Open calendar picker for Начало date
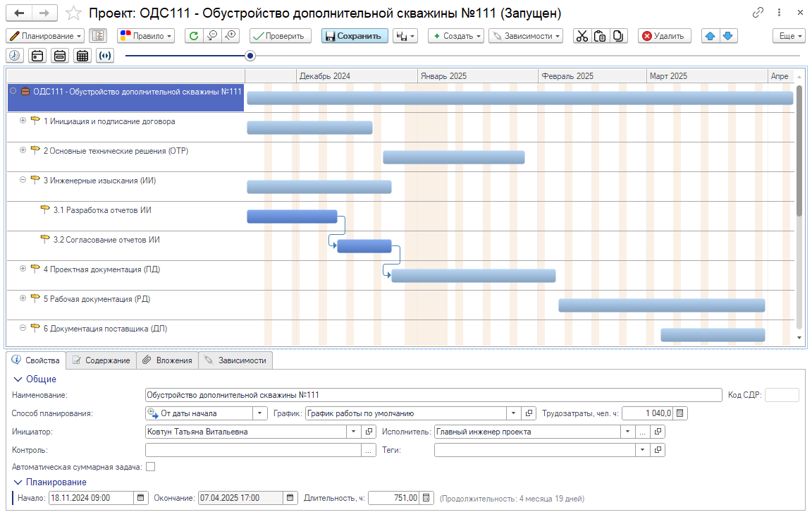Viewport: 812px width, 517px height. point(141,498)
